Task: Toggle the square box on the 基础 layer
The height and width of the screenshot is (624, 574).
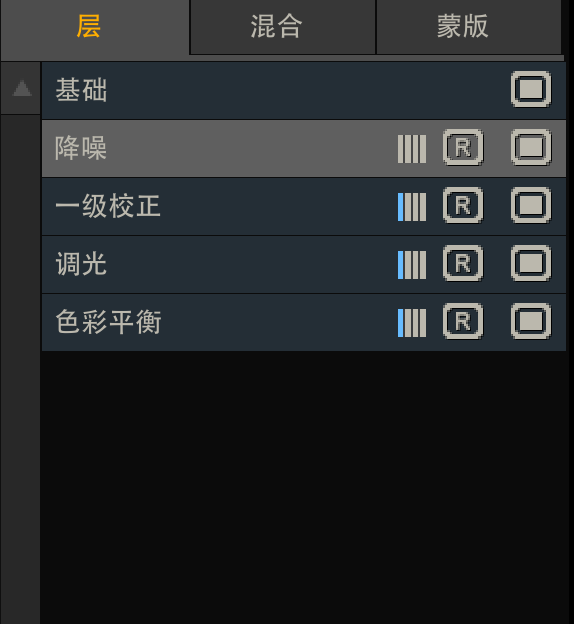Action: click(531, 89)
